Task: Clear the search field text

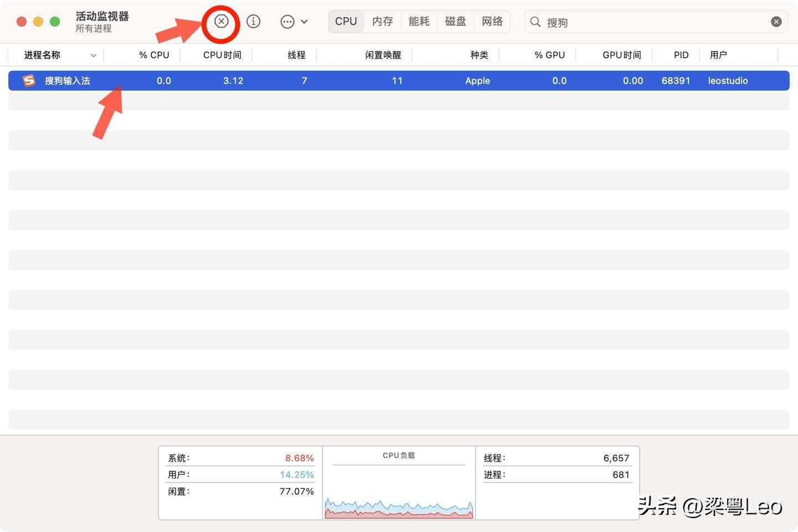Action: pyautogui.click(x=776, y=22)
